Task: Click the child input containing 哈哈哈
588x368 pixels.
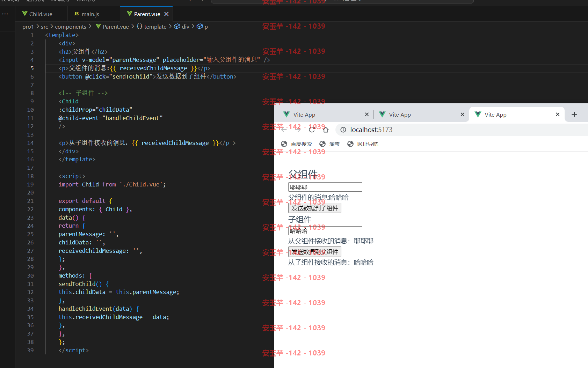Action: point(325,231)
